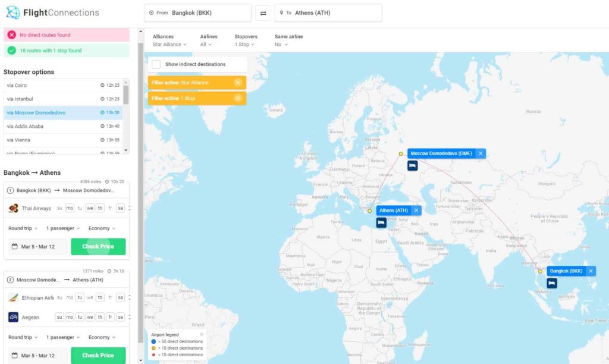Viewport: 609px width, 364px height.
Task: Close the Airport legend box
Action: tap(202, 335)
